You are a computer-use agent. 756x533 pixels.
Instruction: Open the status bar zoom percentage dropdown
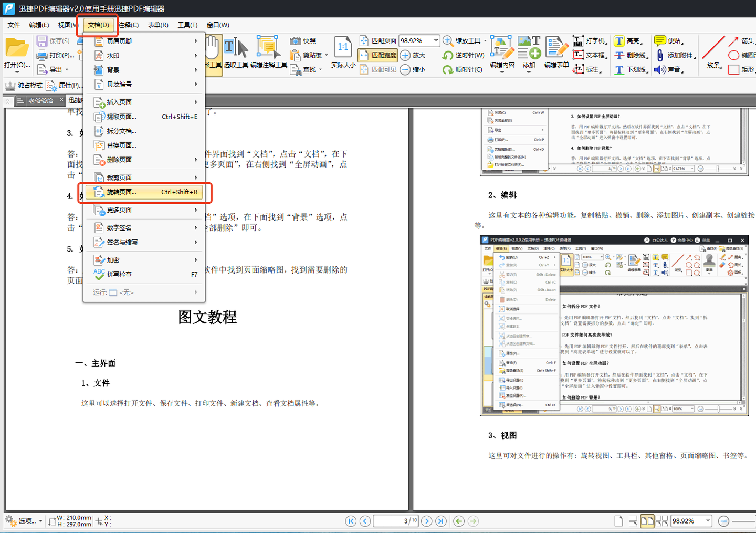(x=708, y=521)
